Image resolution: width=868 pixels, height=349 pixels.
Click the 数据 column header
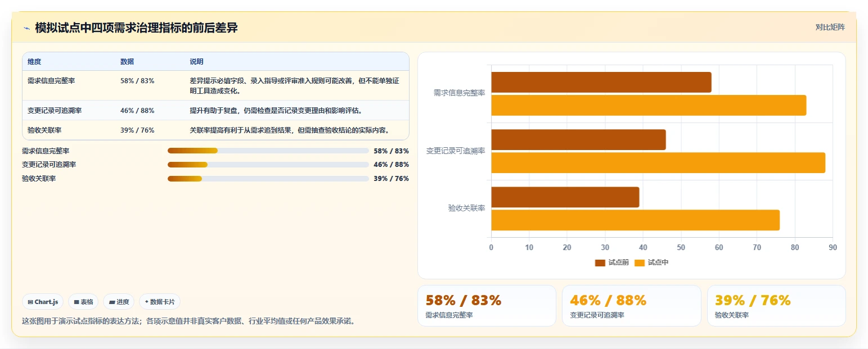(x=127, y=62)
